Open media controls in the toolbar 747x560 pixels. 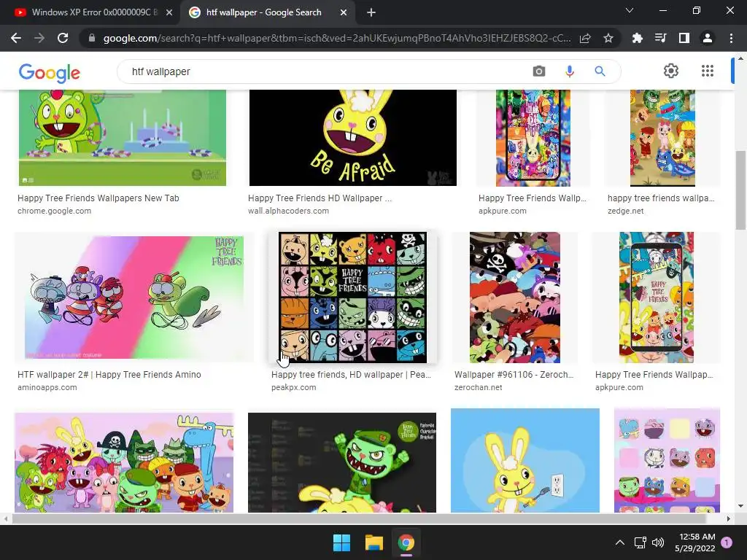tap(660, 38)
